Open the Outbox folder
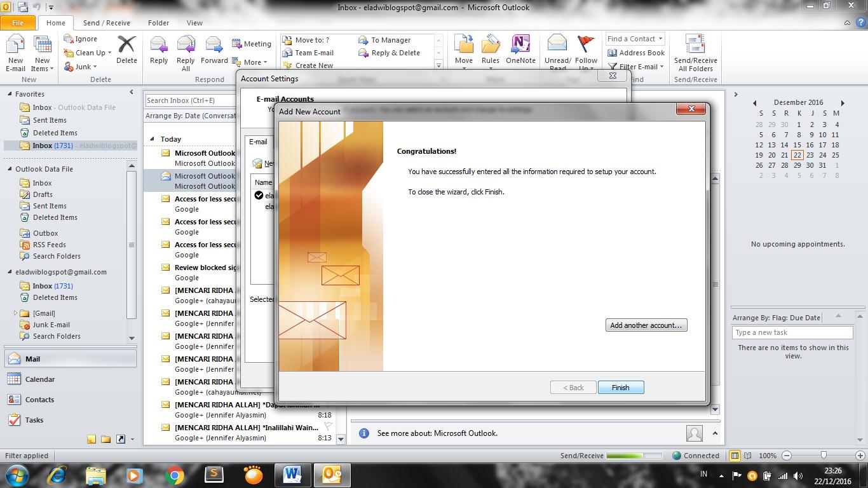This screenshot has height=488, width=868. tap(46, 233)
